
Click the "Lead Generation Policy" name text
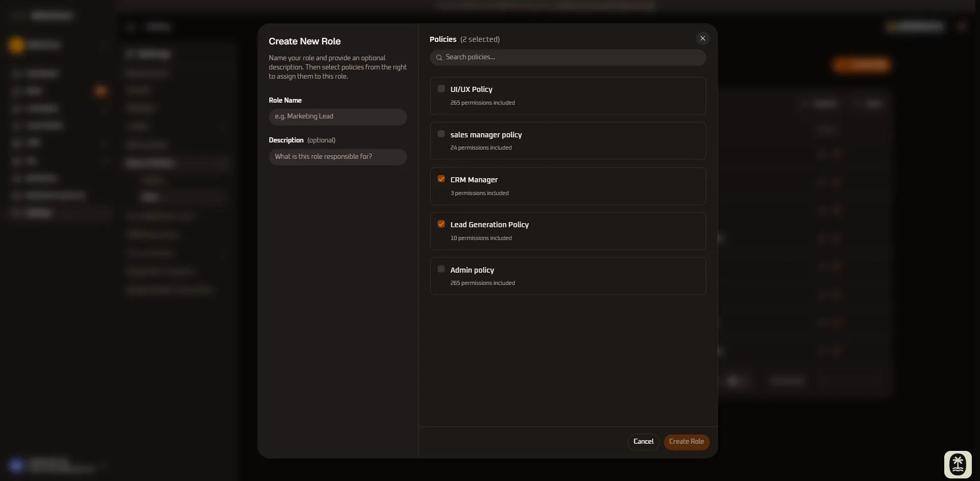tap(489, 225)
